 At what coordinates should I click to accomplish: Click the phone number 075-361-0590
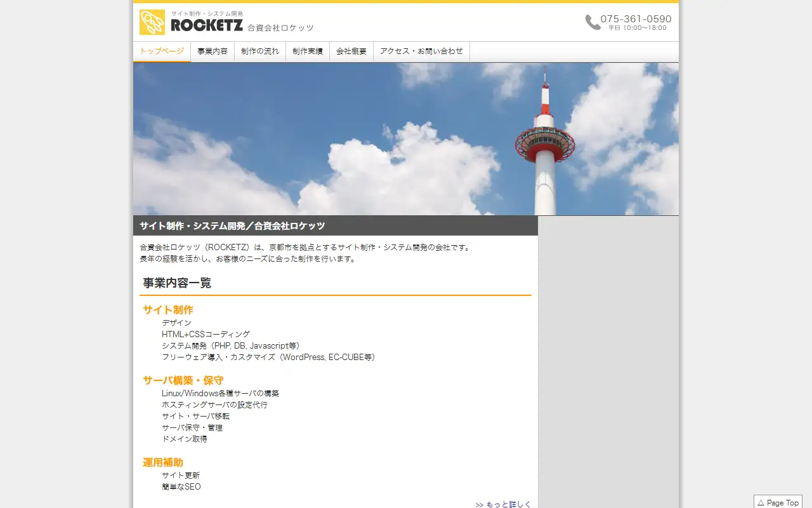[x=636, y=19]
